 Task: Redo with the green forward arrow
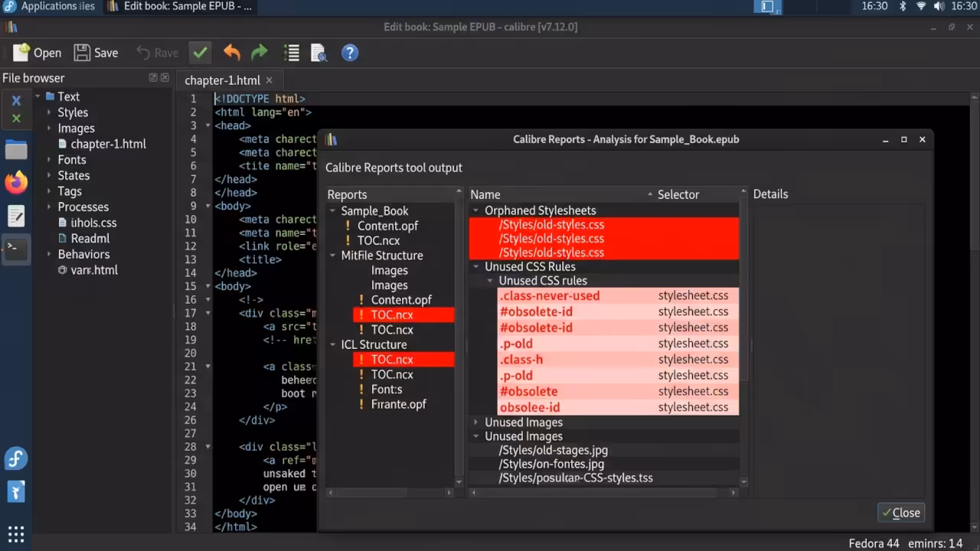(x=260, y=53)
